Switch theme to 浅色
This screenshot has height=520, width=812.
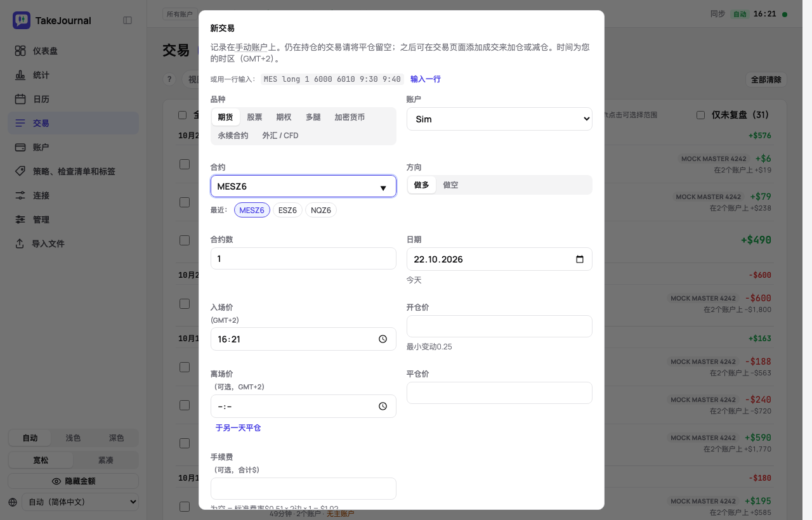point(73,438)
